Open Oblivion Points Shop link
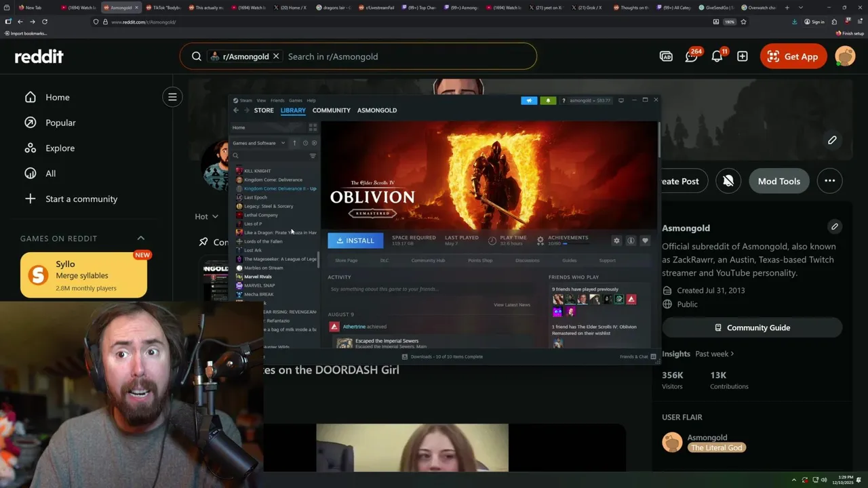The height and width of the screenshot is (488, 868). 480,260
